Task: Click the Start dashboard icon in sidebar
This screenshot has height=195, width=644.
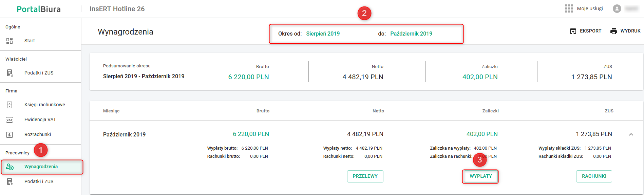Action: (x=10, y=41)
